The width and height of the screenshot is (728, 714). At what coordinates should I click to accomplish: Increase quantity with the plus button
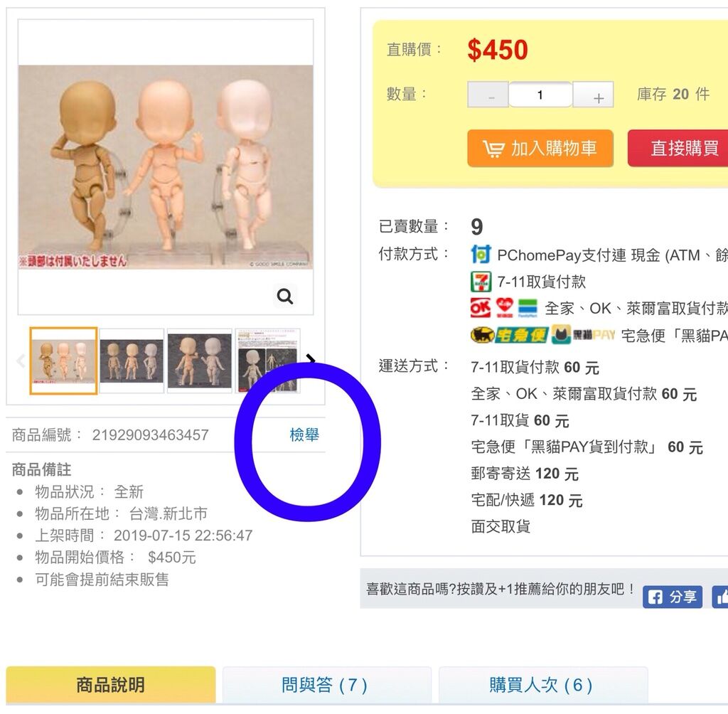594,95
